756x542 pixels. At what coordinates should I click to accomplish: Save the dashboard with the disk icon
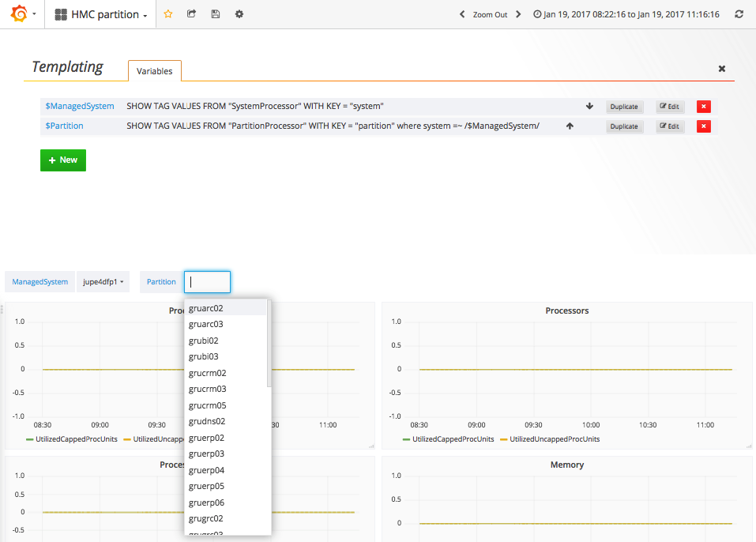click(216, 13)
